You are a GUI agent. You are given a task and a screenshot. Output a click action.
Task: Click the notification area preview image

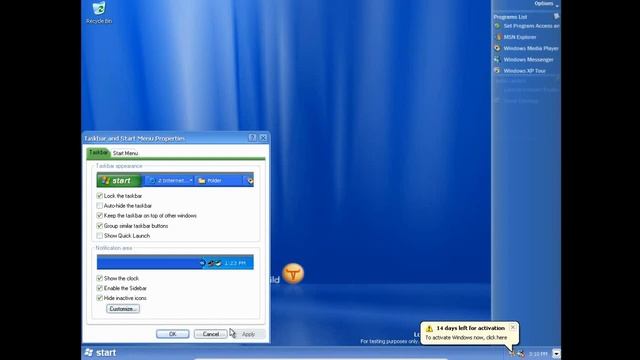point(175,262)
